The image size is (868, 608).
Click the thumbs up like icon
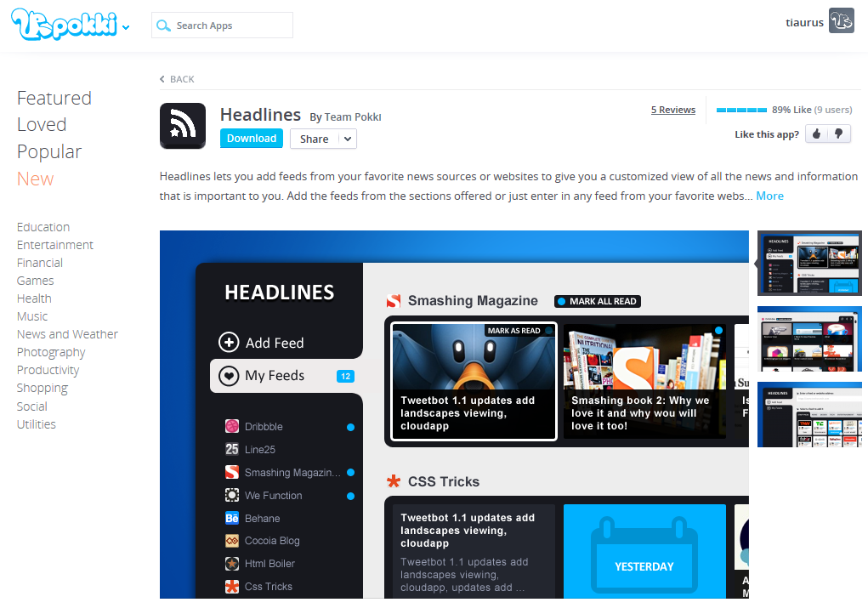[816, 134]
